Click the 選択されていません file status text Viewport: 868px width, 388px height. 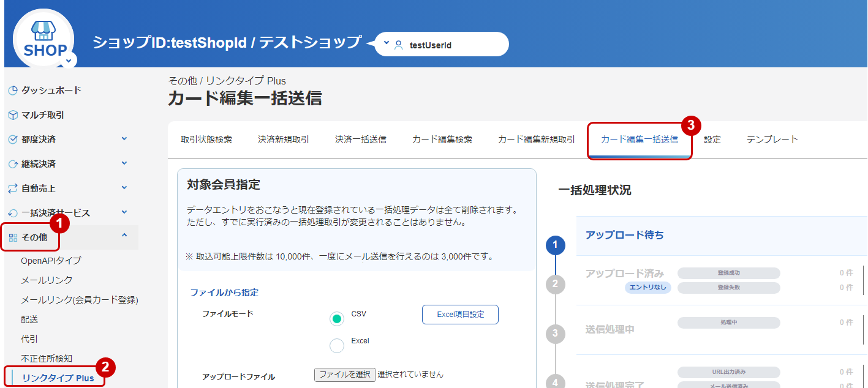click(x=410, y=375)
